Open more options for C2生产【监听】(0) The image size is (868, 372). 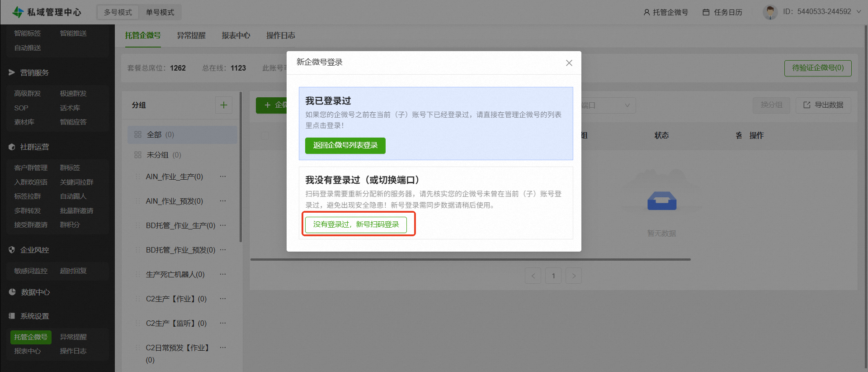coord(223,323)
